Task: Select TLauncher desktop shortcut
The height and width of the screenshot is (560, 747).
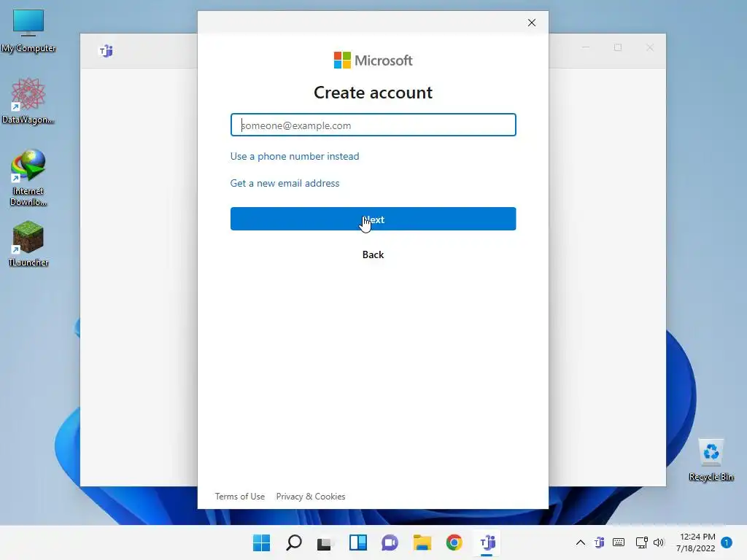Action: click(28, 244)
